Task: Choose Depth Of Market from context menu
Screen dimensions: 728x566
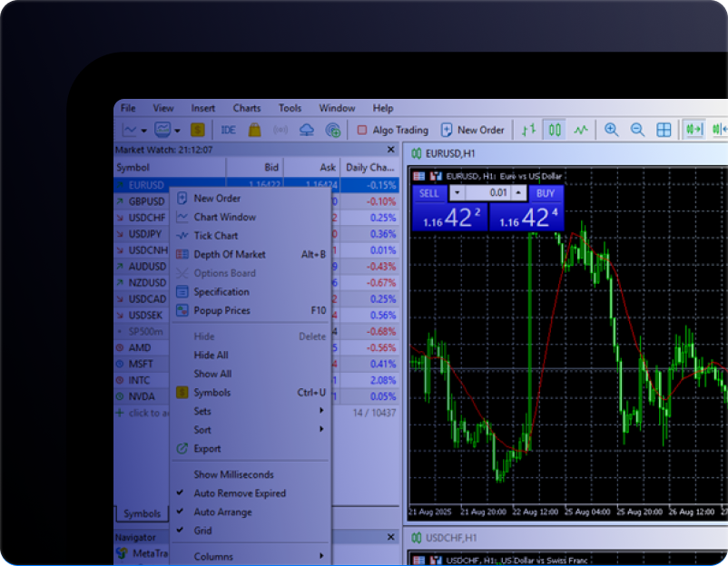Action: point(230,255)
